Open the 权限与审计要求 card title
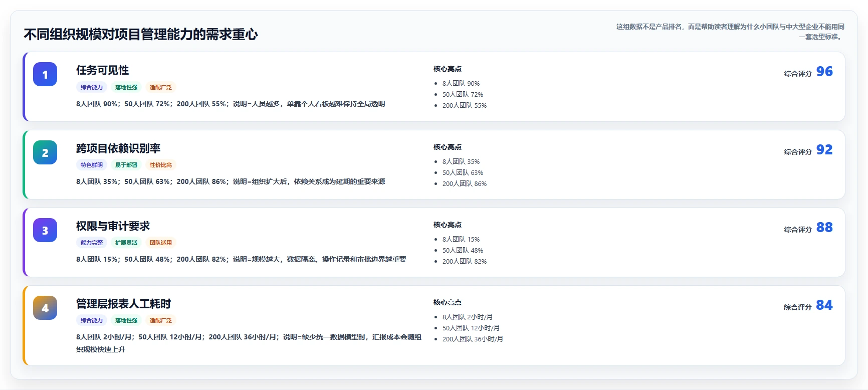Viewport: 868px width, 390px height. click(x=113, y=226)
